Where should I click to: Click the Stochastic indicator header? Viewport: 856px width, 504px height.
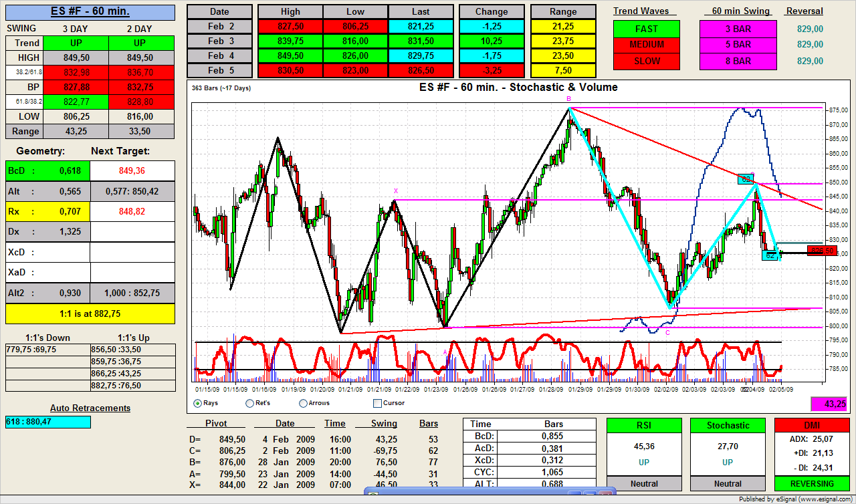pyautogui.click(x=728, y=425)
